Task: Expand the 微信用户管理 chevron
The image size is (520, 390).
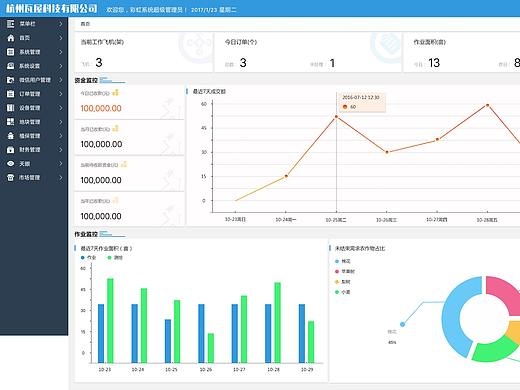Action: 60,80
